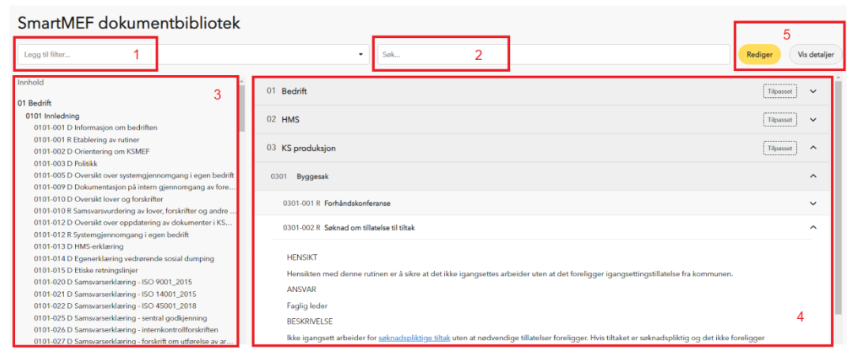Image resolution: width=868 pixels, height=360 pixels.
Task: Collapse the '0301 Byggesak' chevron
Action: 813,176
